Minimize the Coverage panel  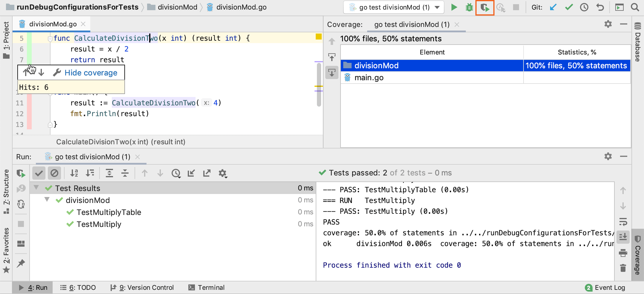[x=624, y=24]
